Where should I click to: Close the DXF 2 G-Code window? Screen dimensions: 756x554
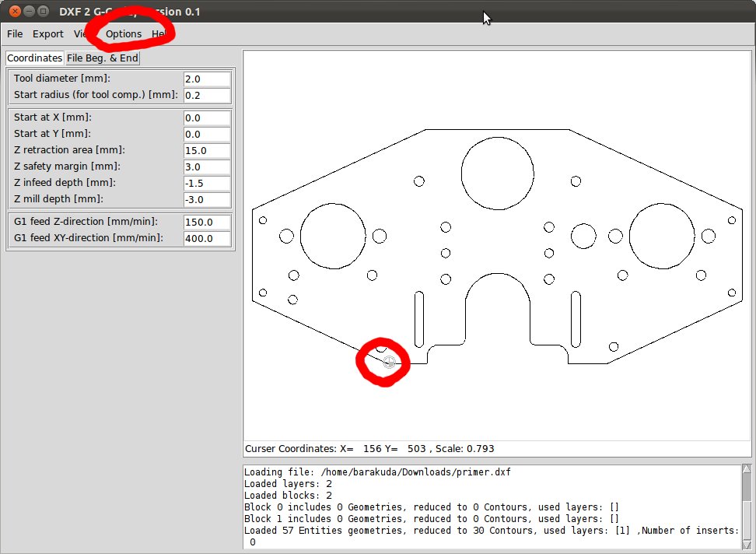click(15, 11)
